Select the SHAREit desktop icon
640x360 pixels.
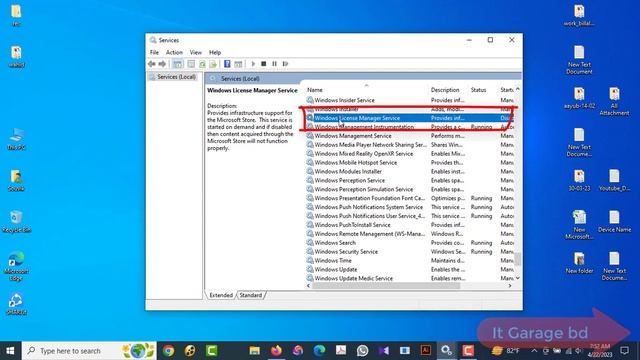[x=16, y=304]
